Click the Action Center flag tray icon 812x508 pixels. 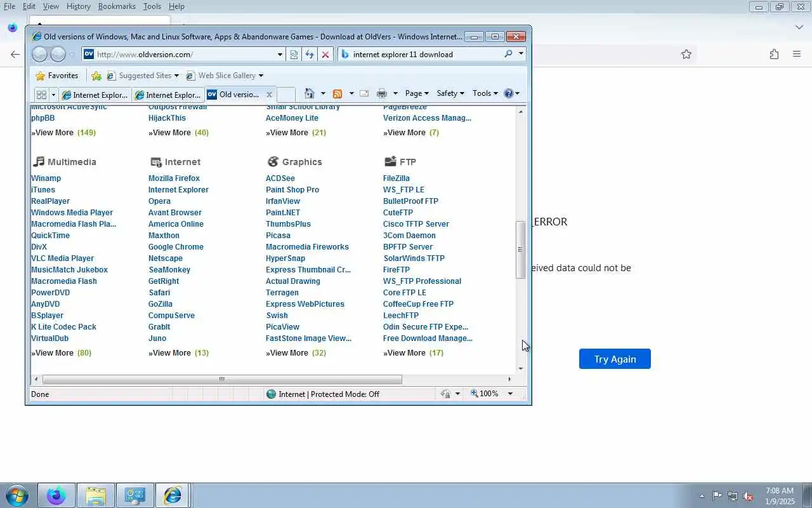tap(717, 496)
